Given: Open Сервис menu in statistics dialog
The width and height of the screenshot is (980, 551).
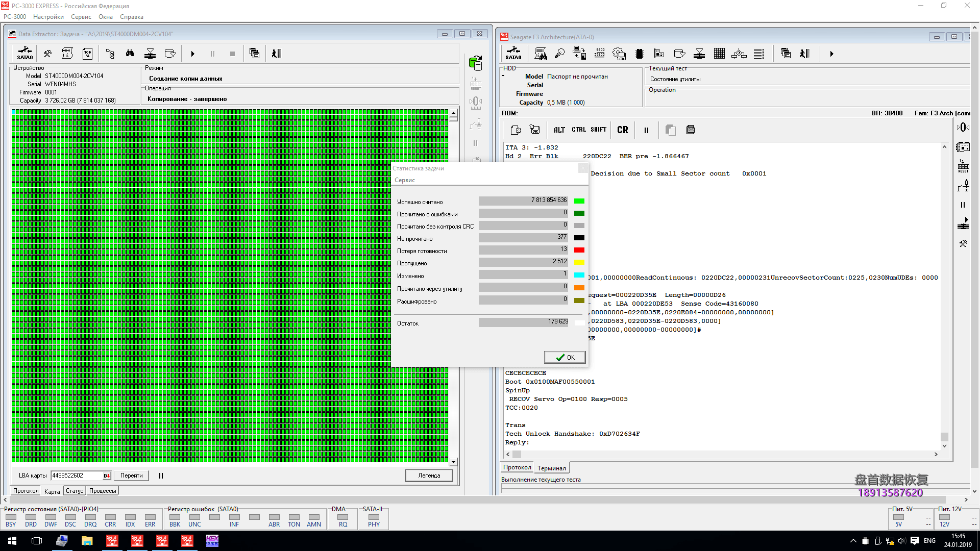Looking at the screenshot, I should (405, 180).
